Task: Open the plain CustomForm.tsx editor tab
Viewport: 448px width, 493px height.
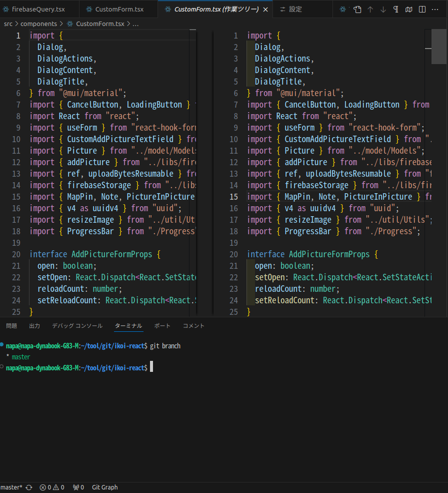Action: click(118, 10)
